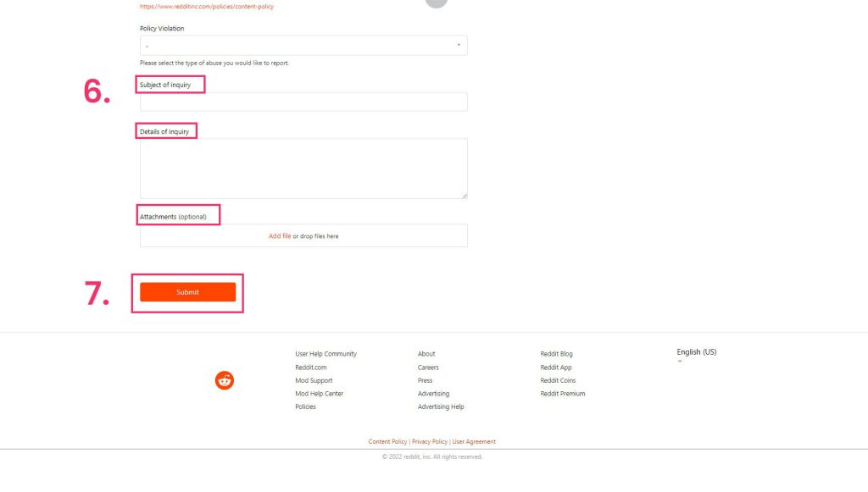Screen dimensions: 868x492
Task: Visit the Mod Help Center link
Action: click(319, 394)
